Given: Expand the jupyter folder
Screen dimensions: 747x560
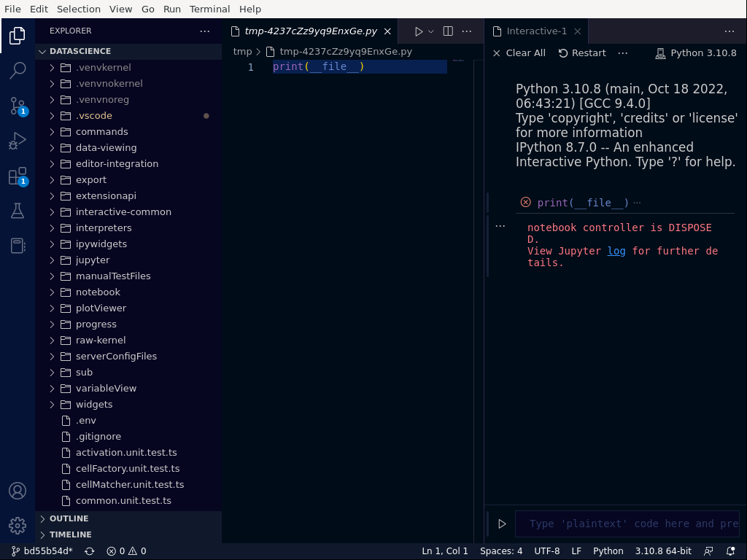Looking at the screenshot, I should [128, 260].
